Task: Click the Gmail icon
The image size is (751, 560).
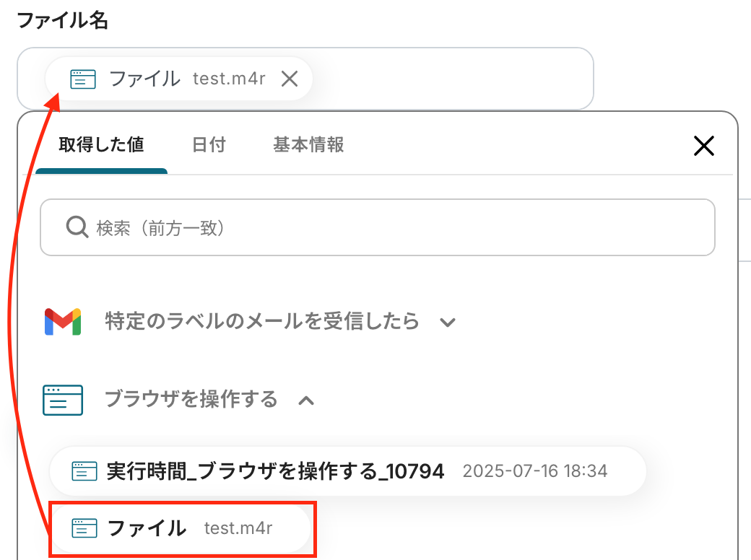Action: click(63, 321)
